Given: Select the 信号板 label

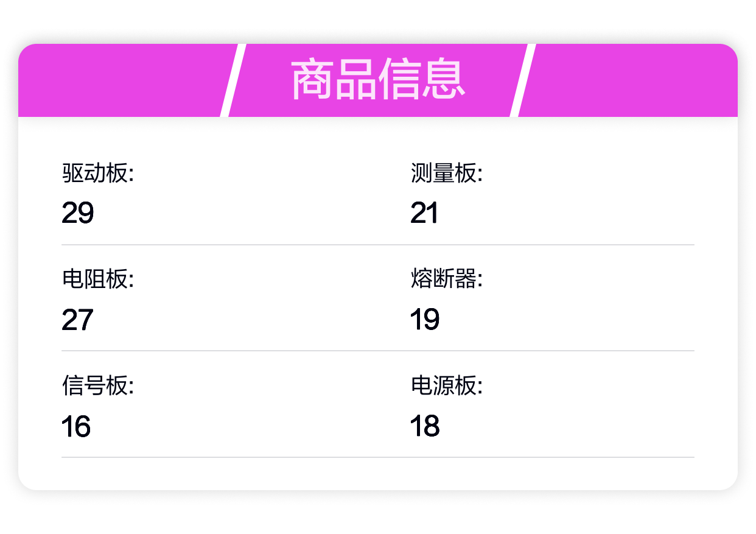Looking at the screenshot, I should point(98,385).
